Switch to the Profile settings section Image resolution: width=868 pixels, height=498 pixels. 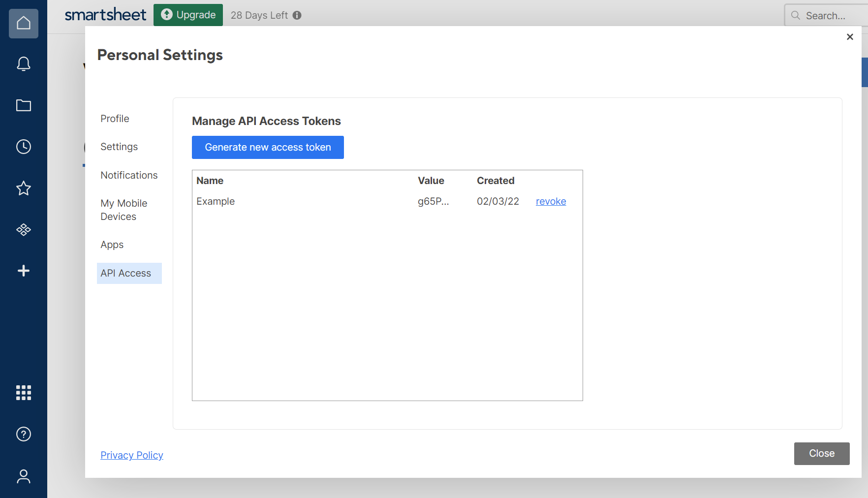click(115, 118)
